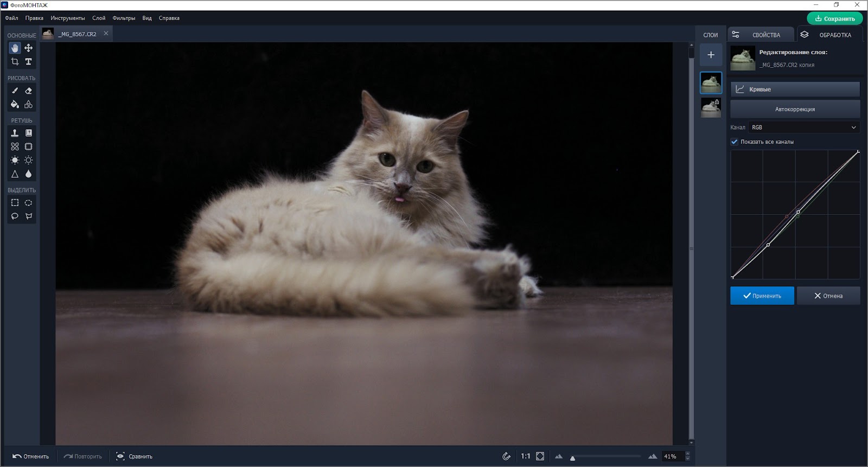
Task: Click the Повторить redo button
Action: pyautogui.click(x=83, y=456)
